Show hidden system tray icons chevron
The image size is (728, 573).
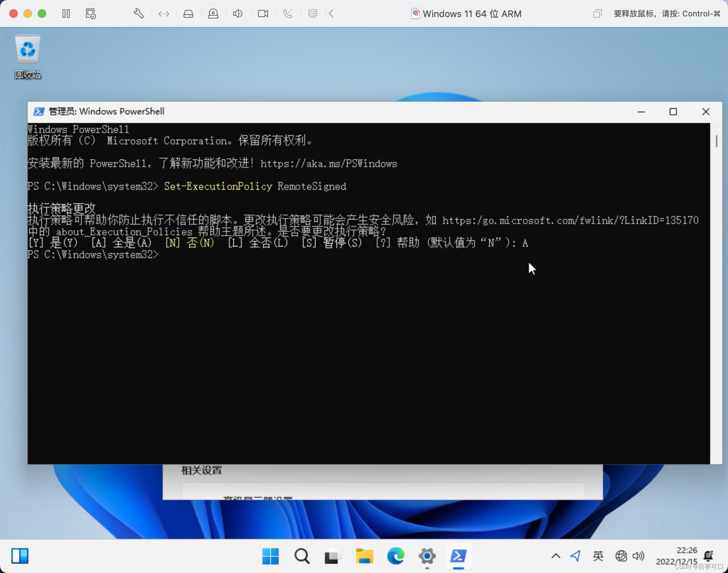point(556,556)
